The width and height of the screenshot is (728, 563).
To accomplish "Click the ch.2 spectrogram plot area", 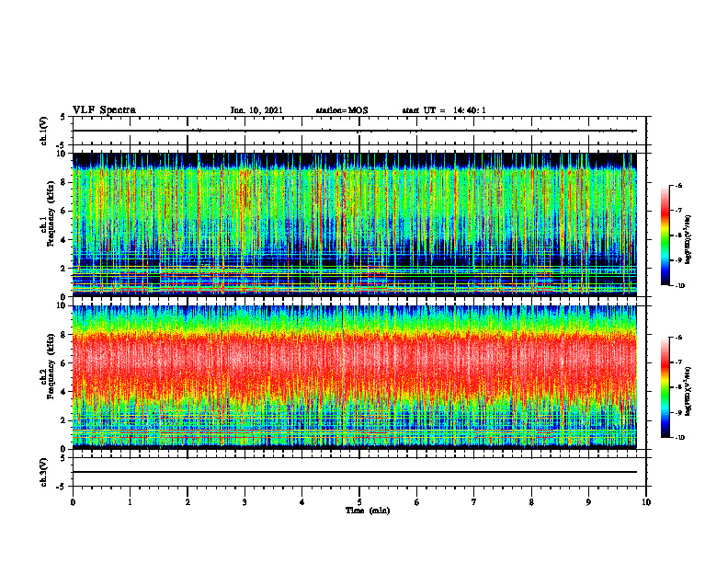I will (354, 377).
